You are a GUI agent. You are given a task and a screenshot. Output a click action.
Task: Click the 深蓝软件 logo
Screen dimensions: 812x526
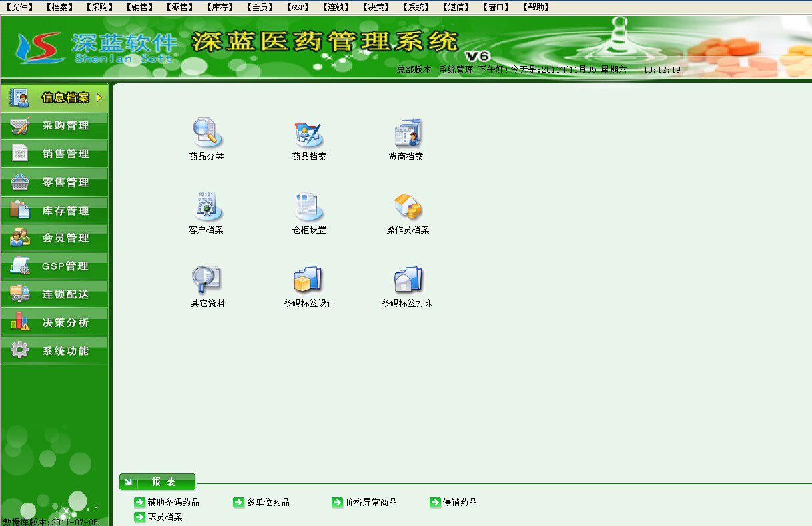97,47
